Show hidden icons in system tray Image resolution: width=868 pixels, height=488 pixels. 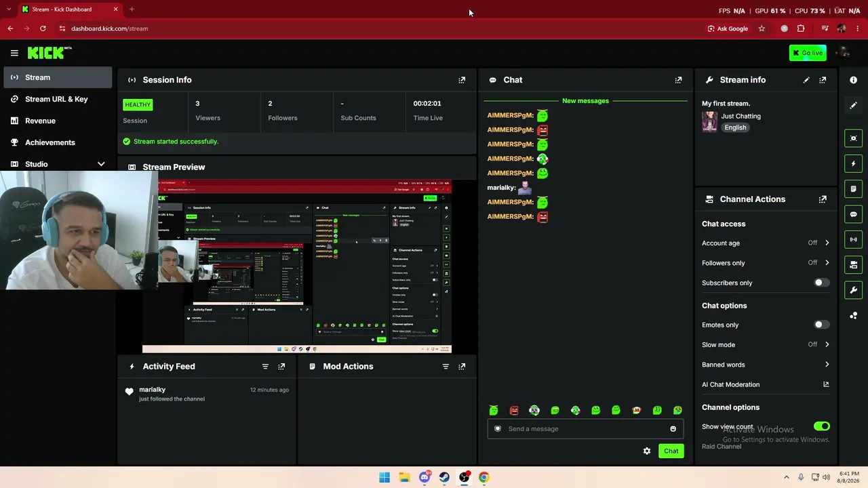pos(787,477)
